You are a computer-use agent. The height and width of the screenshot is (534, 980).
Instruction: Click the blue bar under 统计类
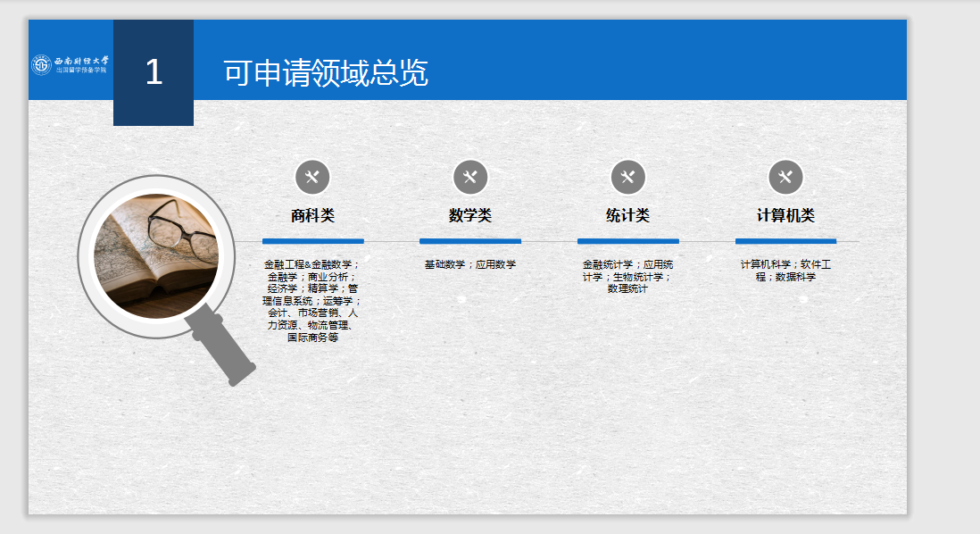click(x=627, y=241)
